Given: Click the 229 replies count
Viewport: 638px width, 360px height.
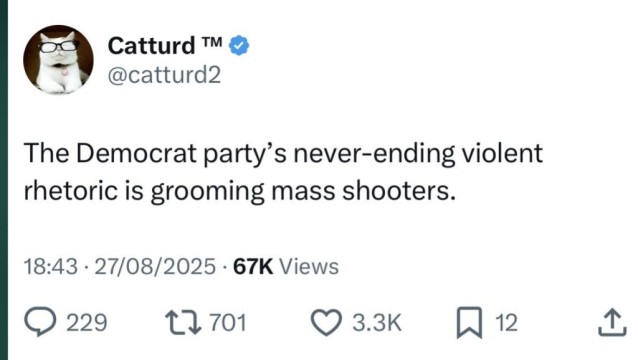Looking at the screenshot, I should 87,323.
